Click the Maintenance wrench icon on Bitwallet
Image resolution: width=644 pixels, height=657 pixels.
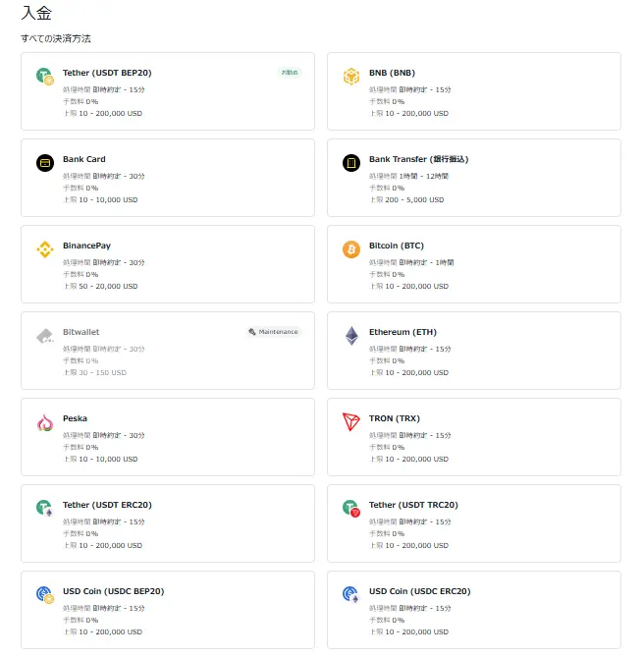252,332
